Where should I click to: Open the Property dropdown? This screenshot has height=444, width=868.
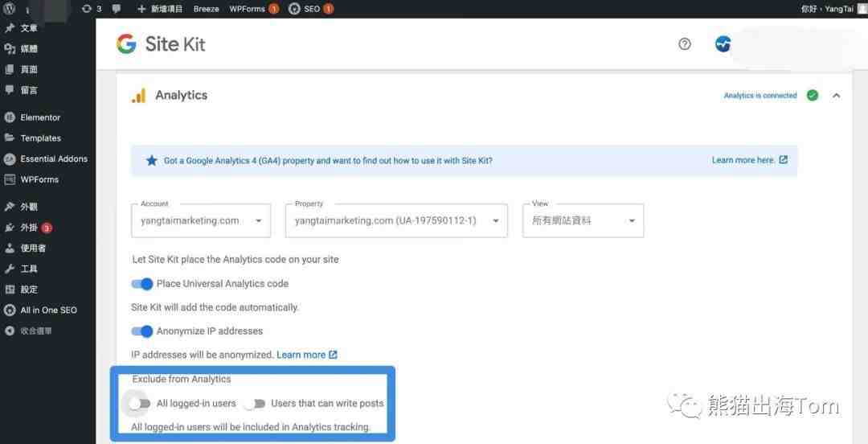[396, 220]
